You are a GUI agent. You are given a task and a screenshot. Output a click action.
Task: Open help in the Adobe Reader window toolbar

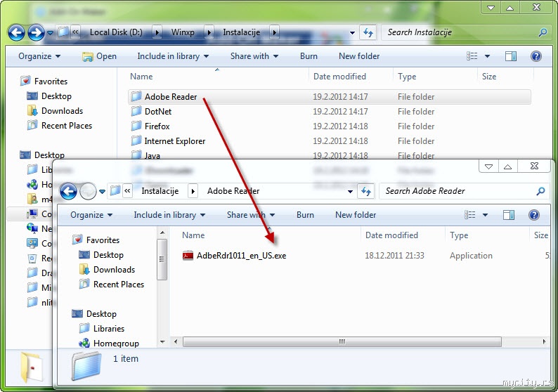pos(534,215)
